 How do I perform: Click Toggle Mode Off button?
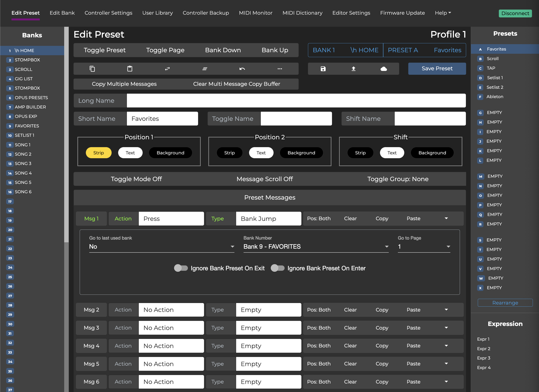[136, 179]
